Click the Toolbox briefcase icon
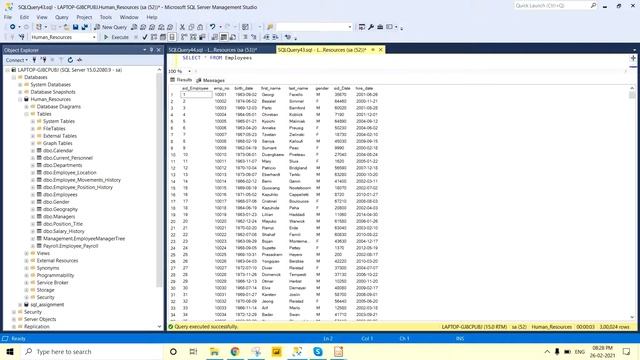Viewport: 640px width, 360px height. (x=380, y=27)
